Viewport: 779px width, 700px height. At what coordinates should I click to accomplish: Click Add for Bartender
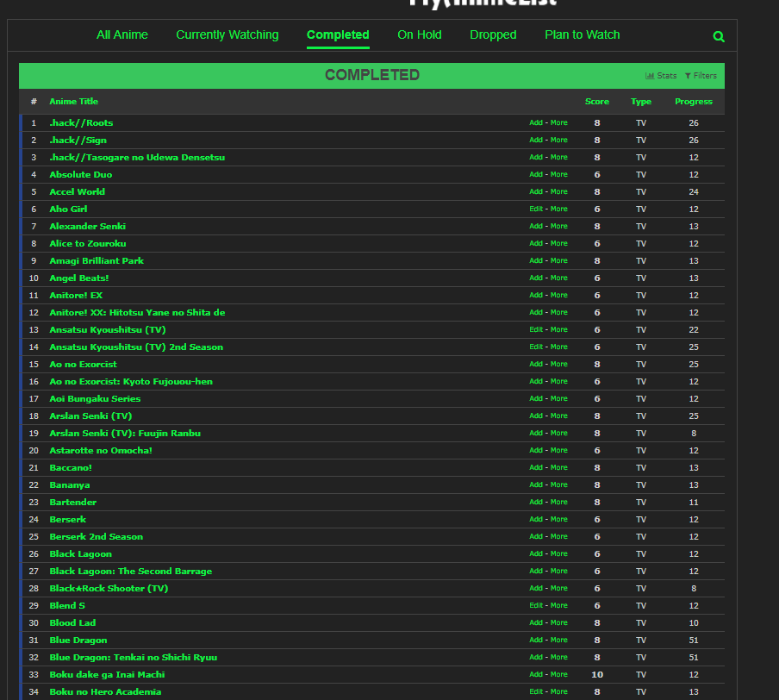coord(536,502)
